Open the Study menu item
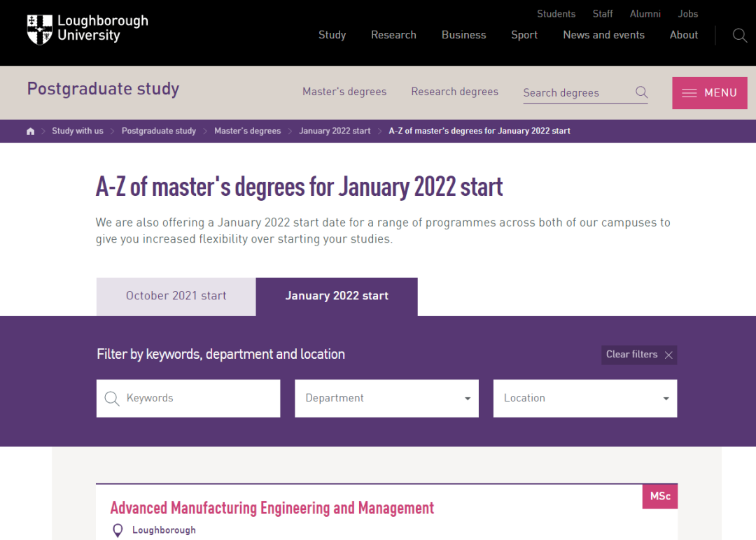This screenshot has height=540, width=756. 332,35
